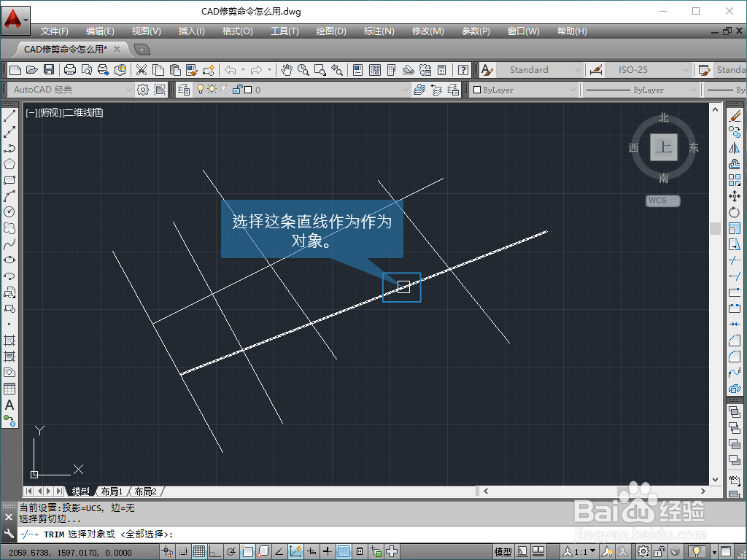Click the new drawing tab plus button

[142, 49]
